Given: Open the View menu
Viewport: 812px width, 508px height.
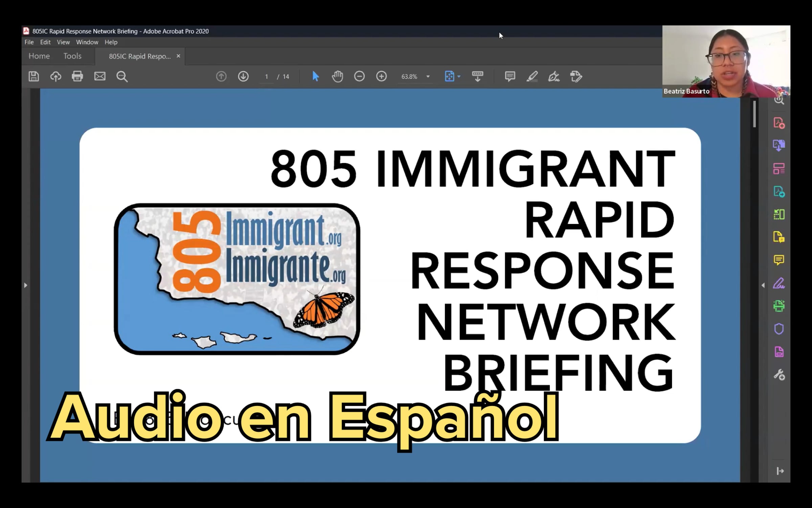Looking at the screenshot, I should tap(63, 42).
